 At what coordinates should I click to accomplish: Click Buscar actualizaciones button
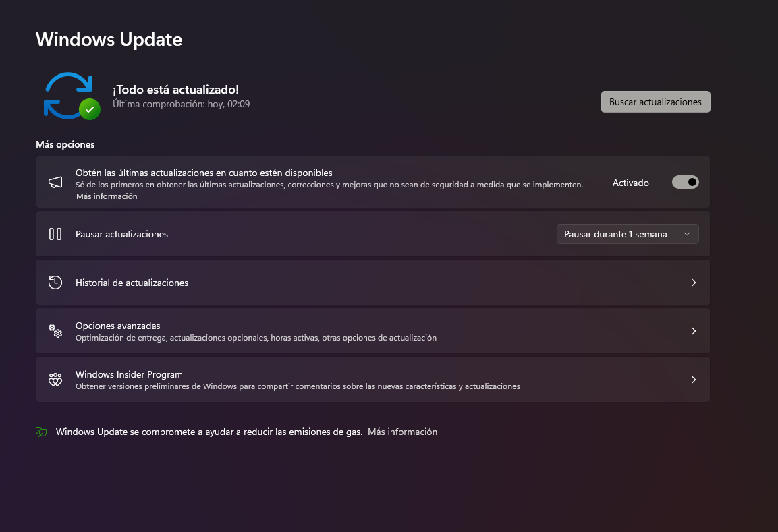(655, 102)
